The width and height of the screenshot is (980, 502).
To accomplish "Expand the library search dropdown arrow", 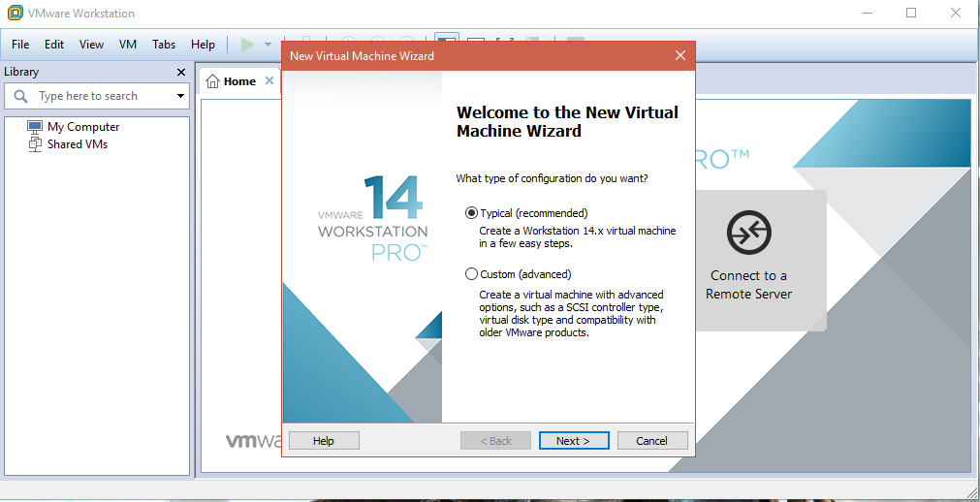I will 180,96.
